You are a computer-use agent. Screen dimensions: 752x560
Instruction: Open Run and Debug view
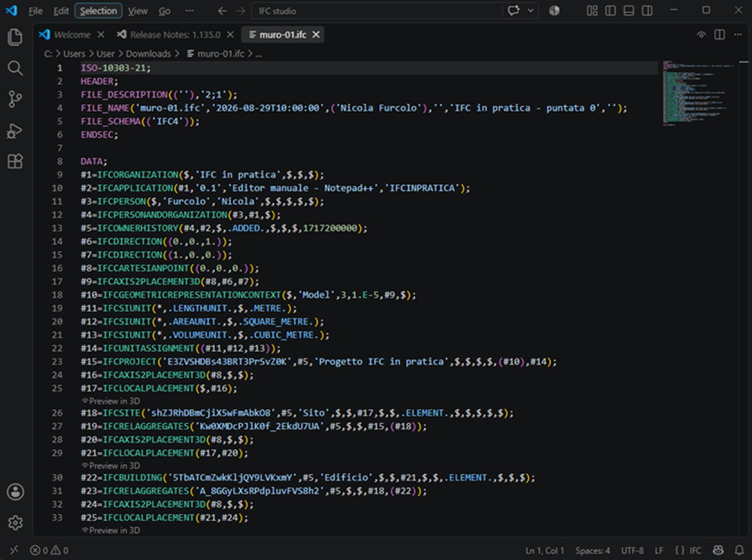[x=15, y=130]
